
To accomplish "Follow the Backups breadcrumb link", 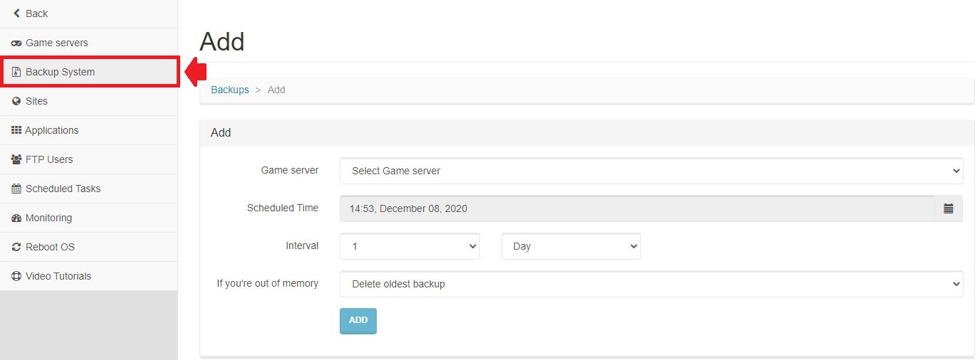I will tap(230, 90).
